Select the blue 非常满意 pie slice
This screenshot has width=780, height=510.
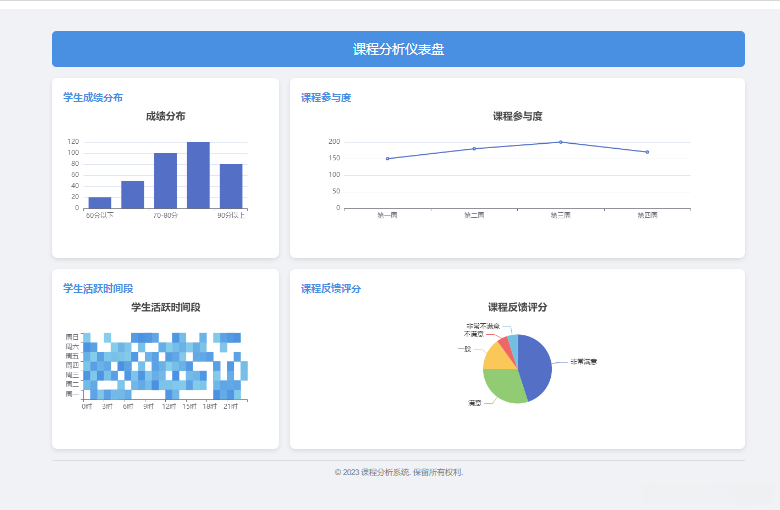[536, 367]
